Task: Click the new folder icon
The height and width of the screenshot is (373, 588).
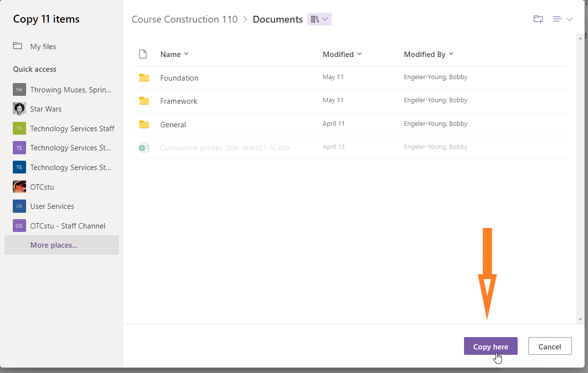Action: tap(538, 19)
